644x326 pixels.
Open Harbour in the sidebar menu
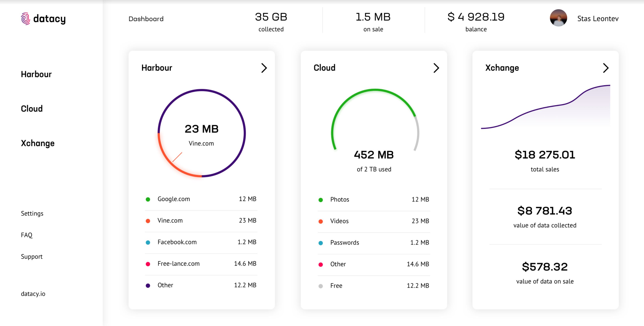point(36,74)
